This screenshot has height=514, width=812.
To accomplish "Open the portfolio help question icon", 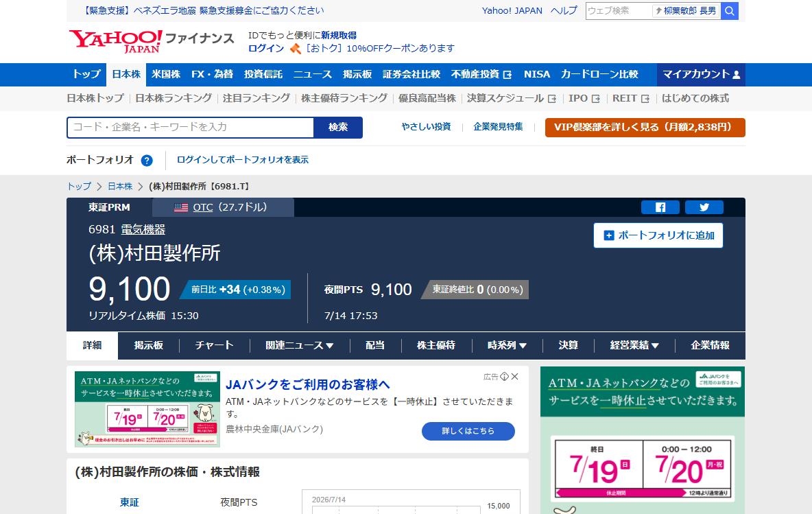I will pyautogui.click(x=147, y=161).
